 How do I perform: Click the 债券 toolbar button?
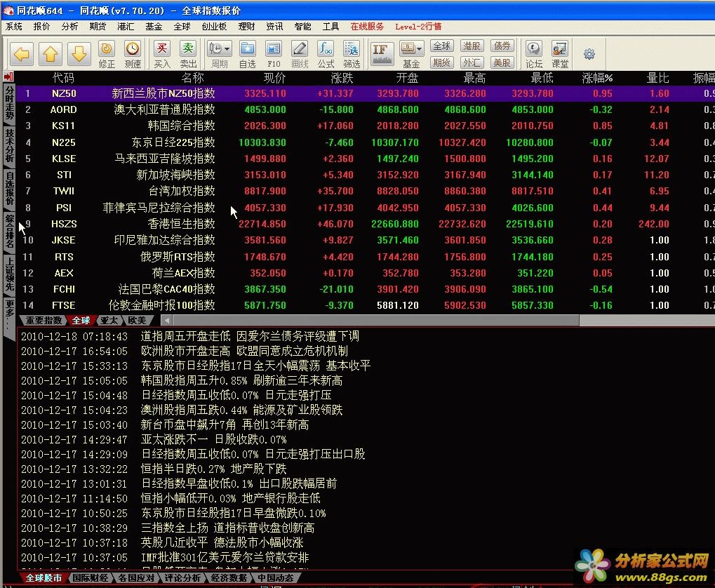coord(502,46)
